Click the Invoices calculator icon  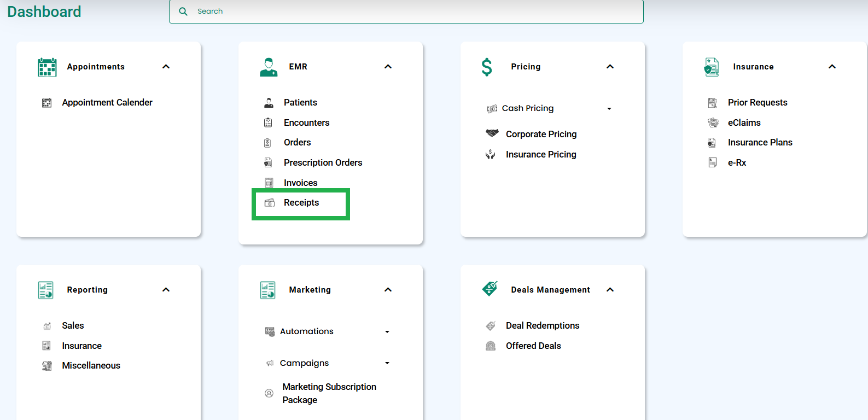(x=269, y=183)
